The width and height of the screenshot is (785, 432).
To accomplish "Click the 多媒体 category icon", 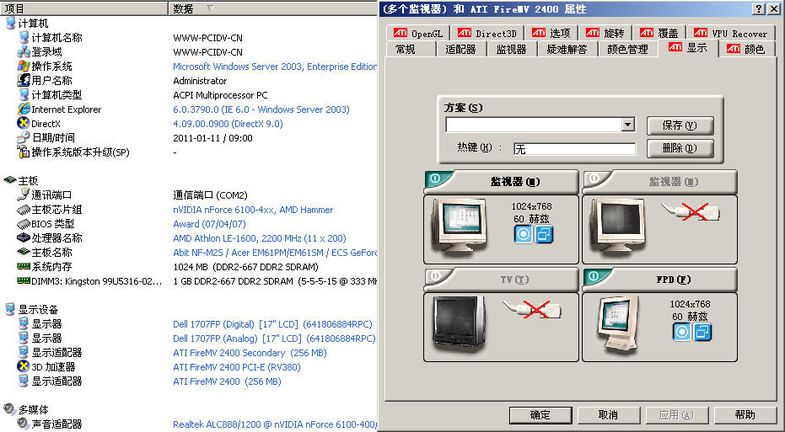I will (10, 409).
